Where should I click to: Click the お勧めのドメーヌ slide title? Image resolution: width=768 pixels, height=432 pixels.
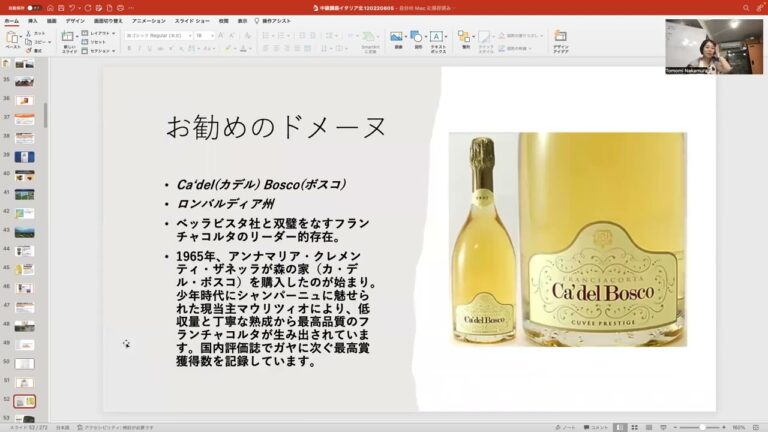(x=277, y=127)
